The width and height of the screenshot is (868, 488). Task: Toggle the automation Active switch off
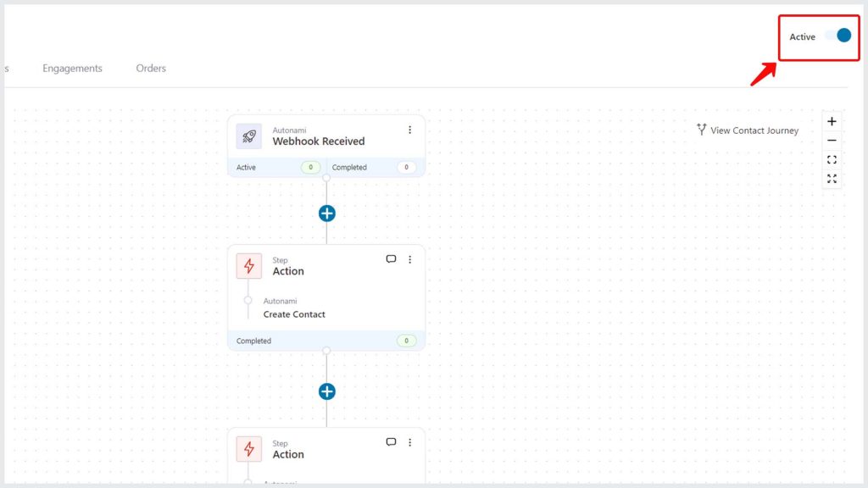(838, 36)
